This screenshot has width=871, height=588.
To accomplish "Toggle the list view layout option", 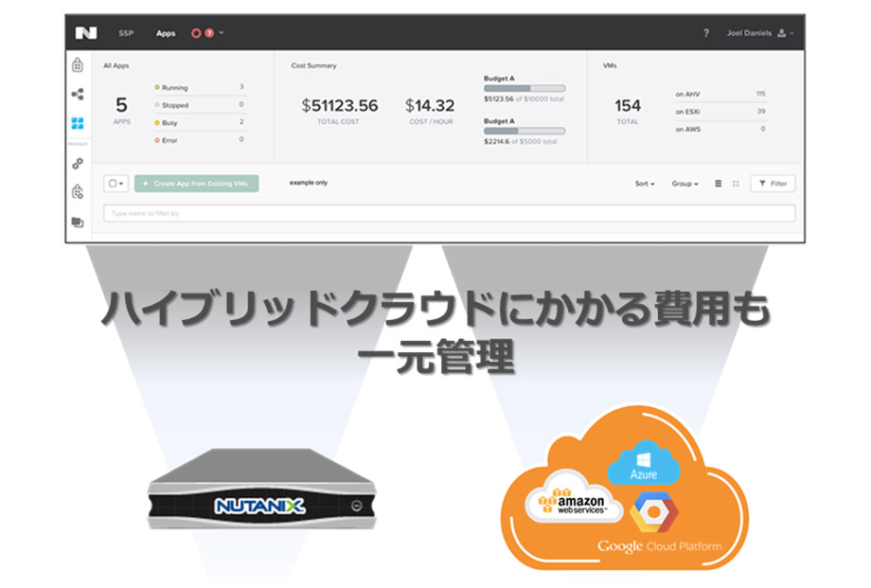I will [x=718, y=184].
